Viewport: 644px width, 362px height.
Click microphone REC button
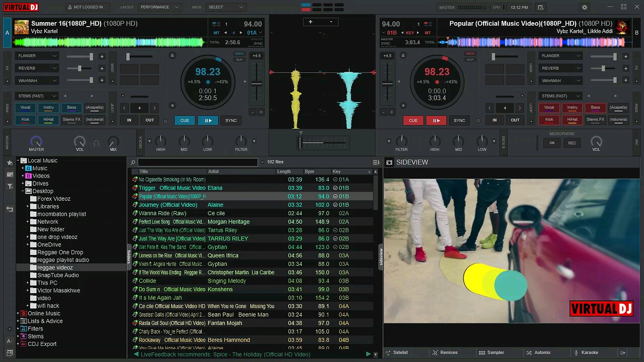(572, 143)
